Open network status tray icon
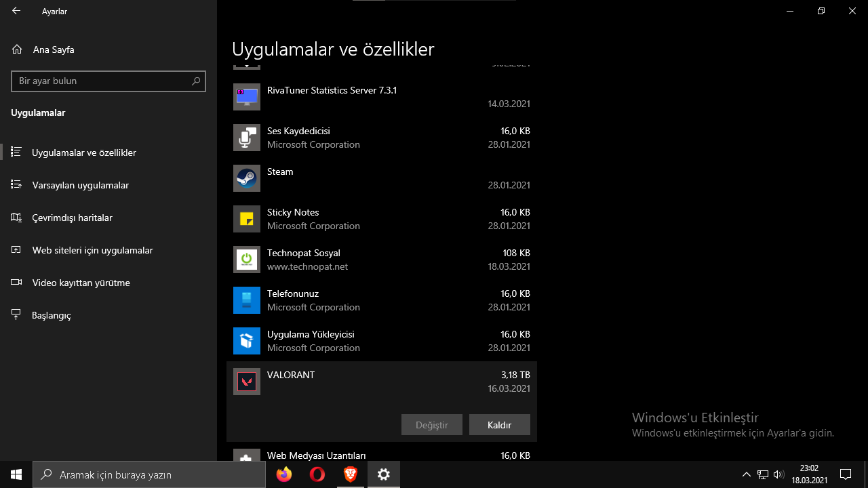Screen dimensions: 868x488 (x=763, y=474)
